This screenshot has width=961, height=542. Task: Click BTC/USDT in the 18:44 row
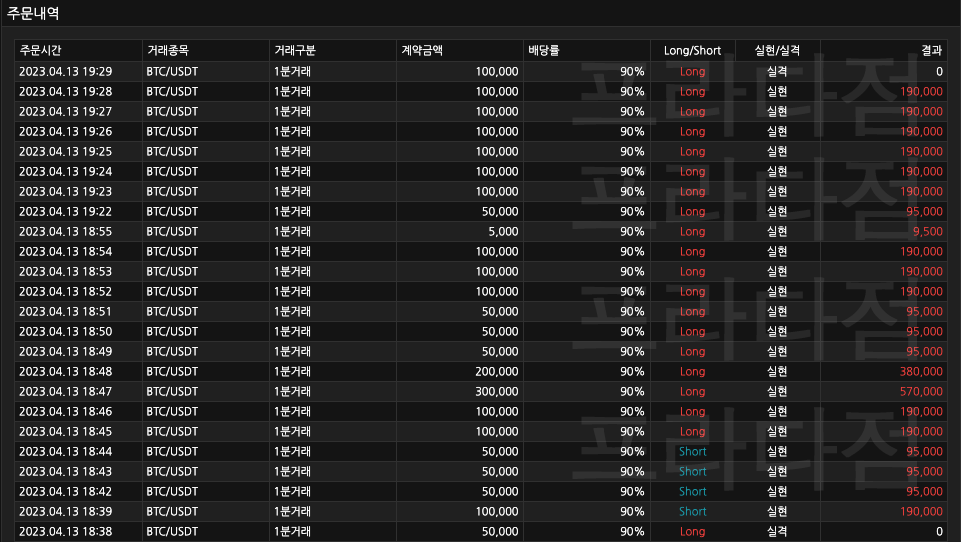tap(172, 451)
